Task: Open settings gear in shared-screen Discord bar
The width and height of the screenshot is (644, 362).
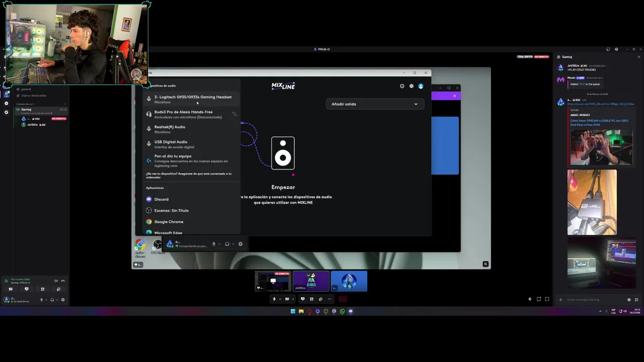Action: [240, 244]
